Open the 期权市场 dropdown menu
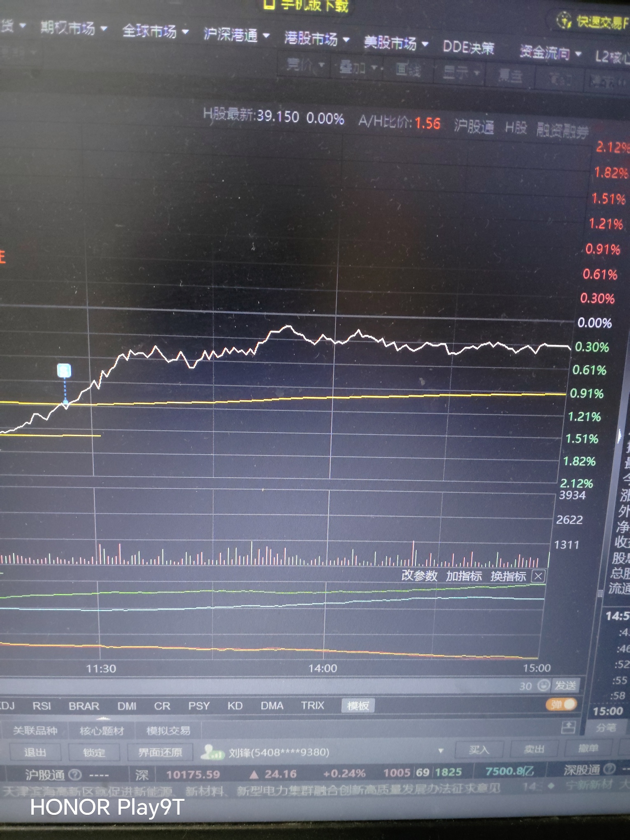This screenshot has height=840, width=630. point(73,28)
